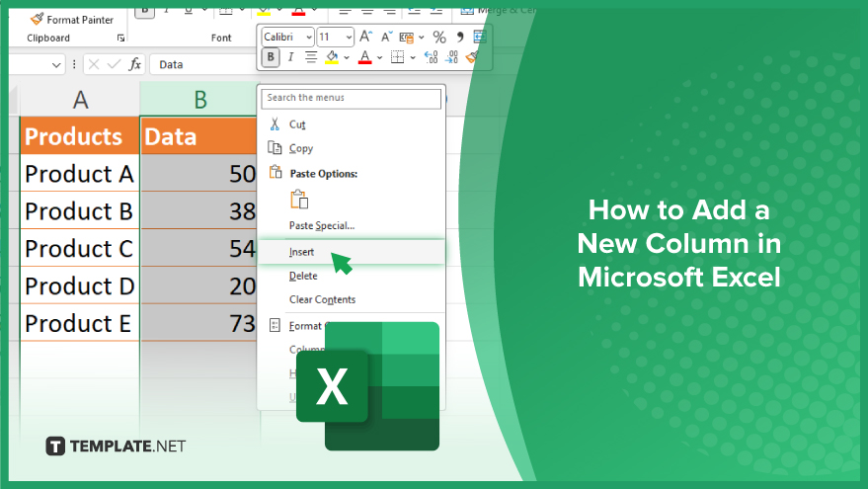Screen dimensions: 868x489
Task: Expand the Font Color dropdown arrow
Action: [x=380, y=57]
